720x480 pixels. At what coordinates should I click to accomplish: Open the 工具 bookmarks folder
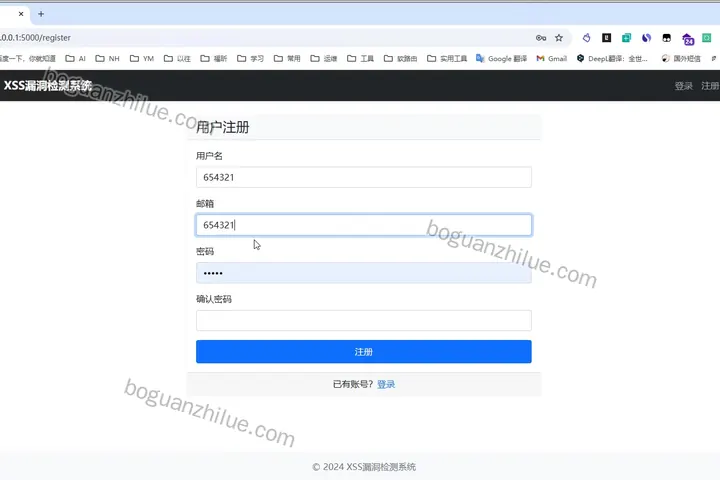(360, 58)
